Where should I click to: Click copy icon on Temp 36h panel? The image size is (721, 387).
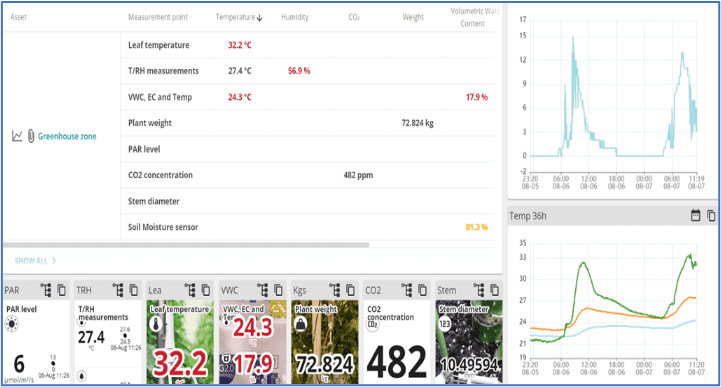(x=711, y=215)
